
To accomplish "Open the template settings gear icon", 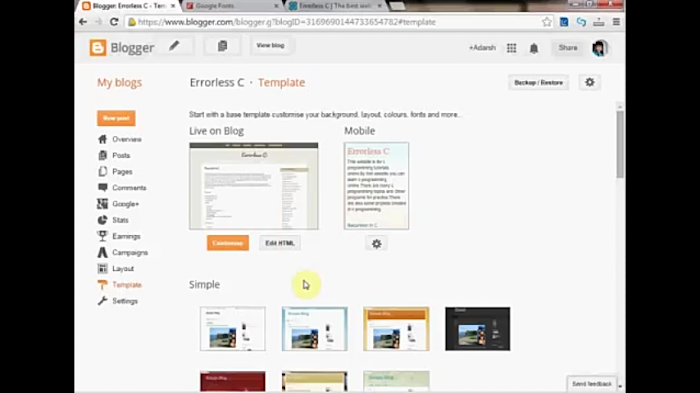I will coord(590,82).
